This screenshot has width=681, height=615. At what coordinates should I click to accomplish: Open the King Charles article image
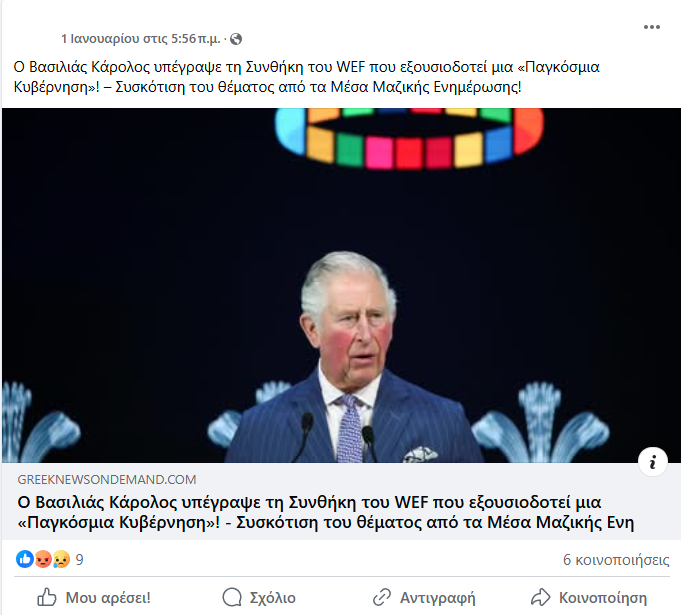point(341,285)
